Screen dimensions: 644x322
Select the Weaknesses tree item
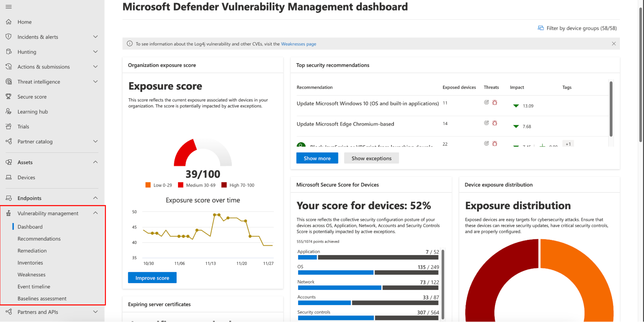pos(32,274)
